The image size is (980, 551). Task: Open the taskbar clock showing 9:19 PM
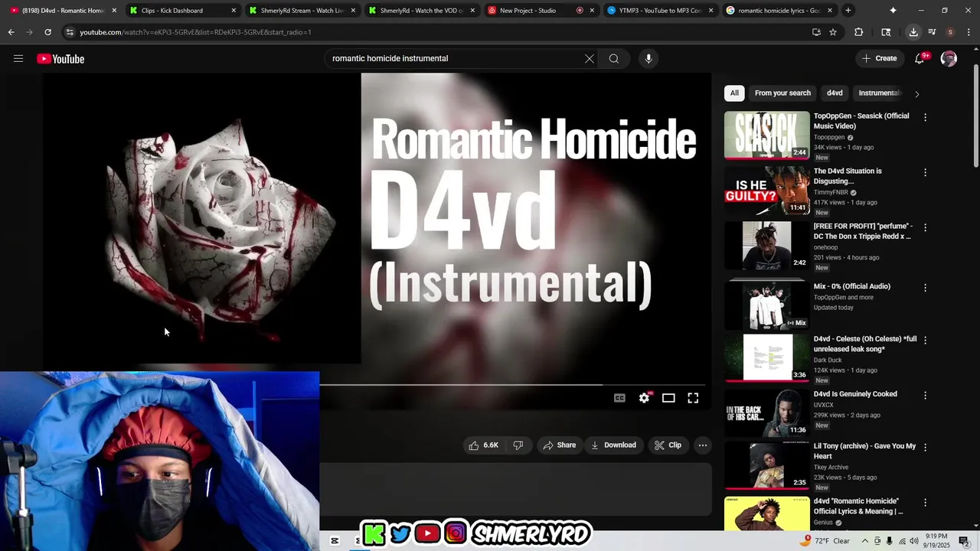click(x=936, y=541)
